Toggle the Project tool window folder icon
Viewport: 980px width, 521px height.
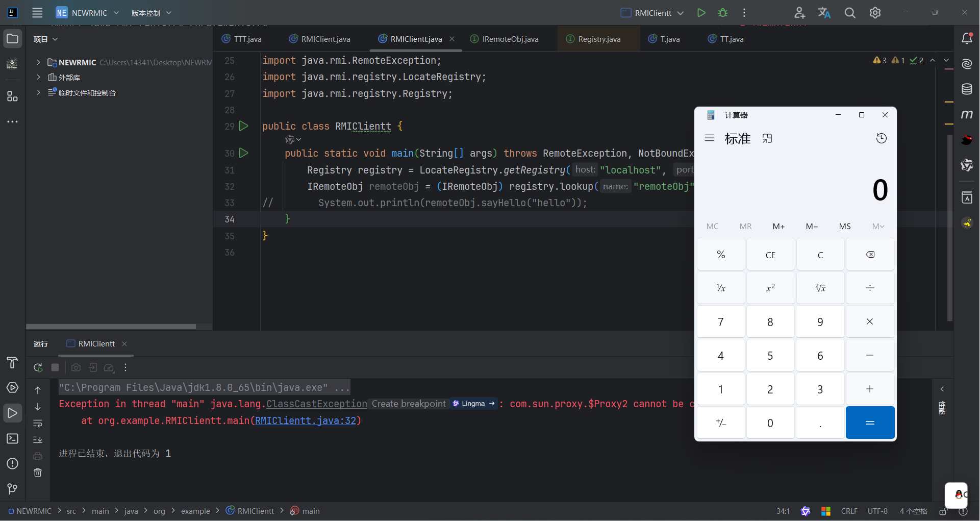click(x=12, y=39)
